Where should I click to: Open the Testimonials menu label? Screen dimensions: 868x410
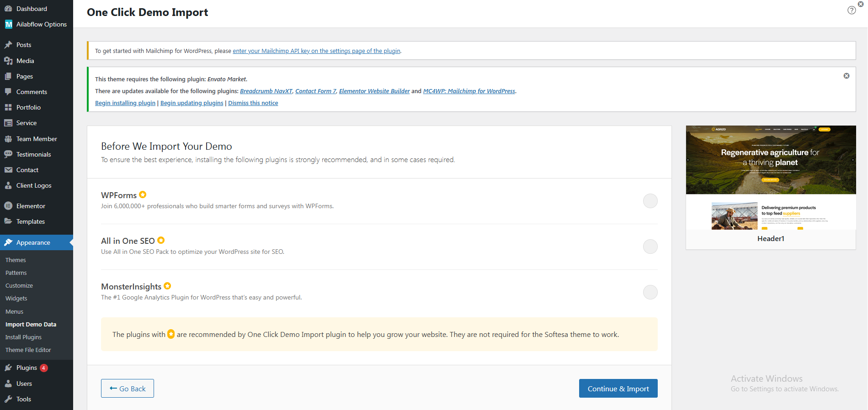[x=34, y=154]
